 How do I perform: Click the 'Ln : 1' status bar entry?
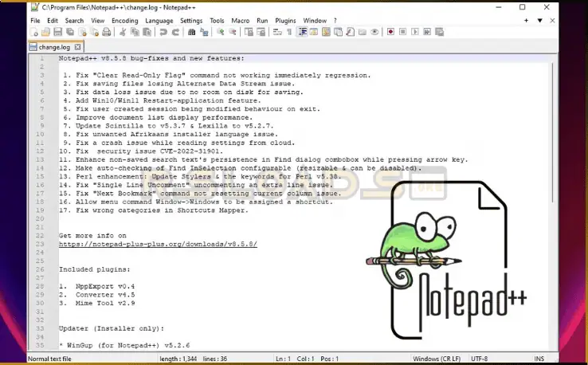283,359
